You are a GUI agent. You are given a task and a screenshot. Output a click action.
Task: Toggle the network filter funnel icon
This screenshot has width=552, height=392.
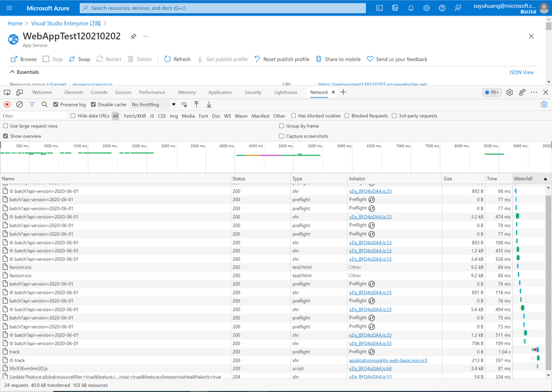pos(32,105)
